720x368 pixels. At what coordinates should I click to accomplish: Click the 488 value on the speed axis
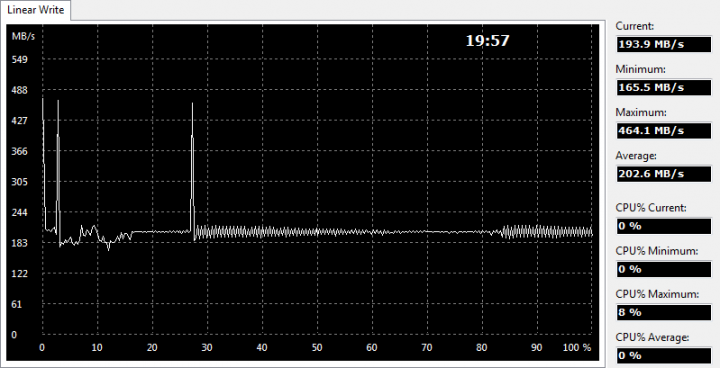(x=19, y=91)
